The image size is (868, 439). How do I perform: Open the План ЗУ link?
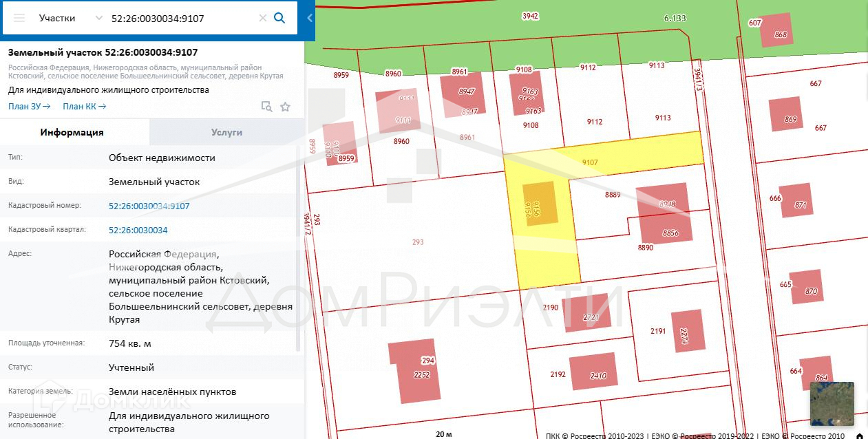pyautogui.click(x=30, y=106)
